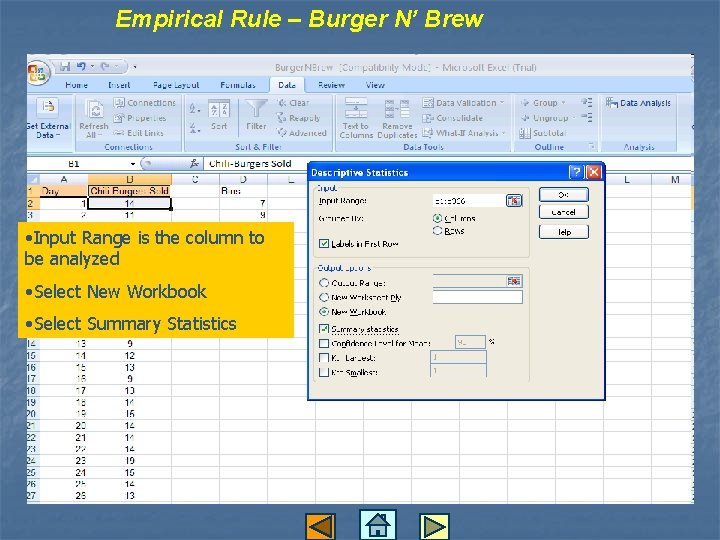
Task: Expand the Outline group dialog launcher
Action: coord(592,146)
